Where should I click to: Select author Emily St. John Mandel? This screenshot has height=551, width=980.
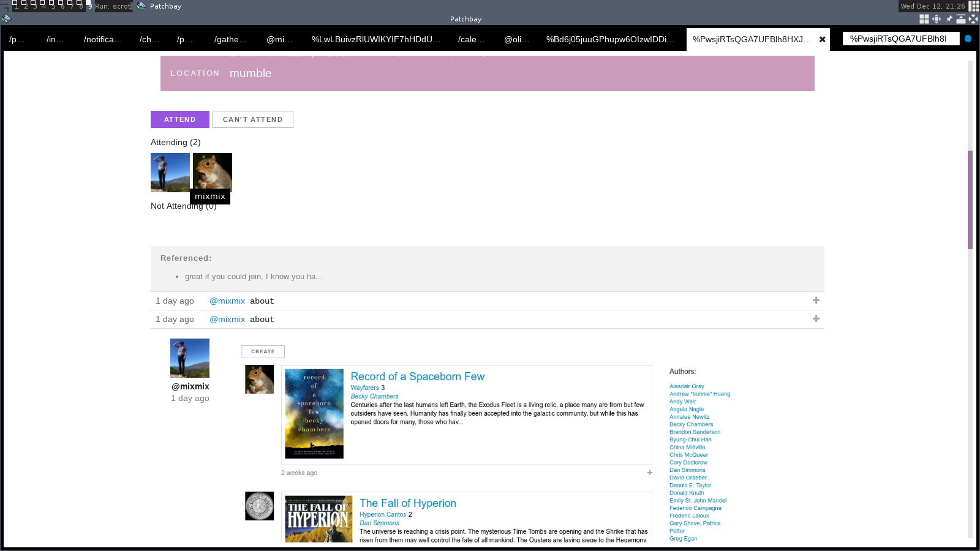[698, 501]
